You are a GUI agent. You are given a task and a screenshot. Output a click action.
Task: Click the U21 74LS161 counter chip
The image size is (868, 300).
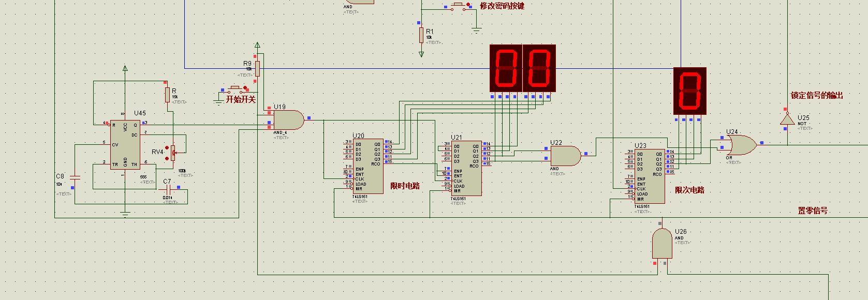pos(466,168)
